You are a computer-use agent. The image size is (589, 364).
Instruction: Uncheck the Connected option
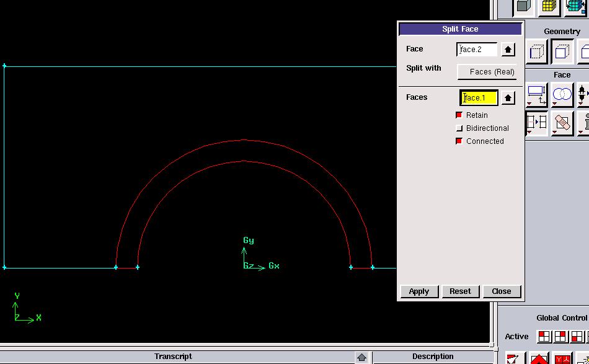(459, 141)
